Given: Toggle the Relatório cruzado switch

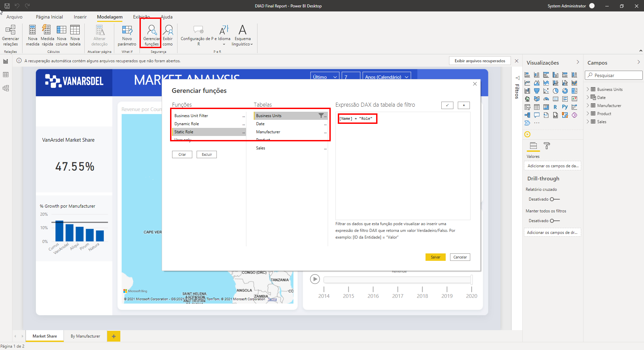Looking at the screenshot, I should pyautogui.click(x=555, y=199).
